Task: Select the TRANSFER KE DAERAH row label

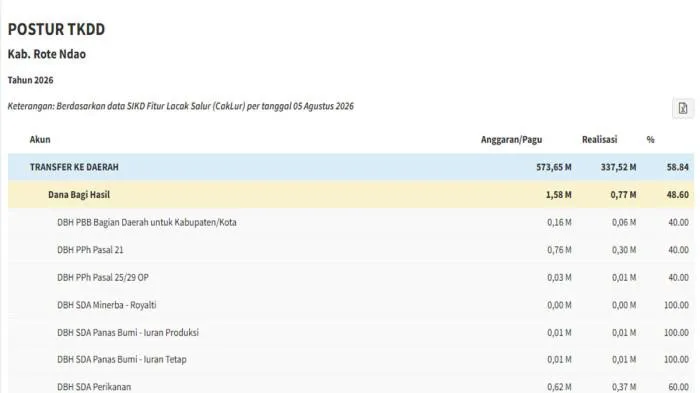Action: 74,167
